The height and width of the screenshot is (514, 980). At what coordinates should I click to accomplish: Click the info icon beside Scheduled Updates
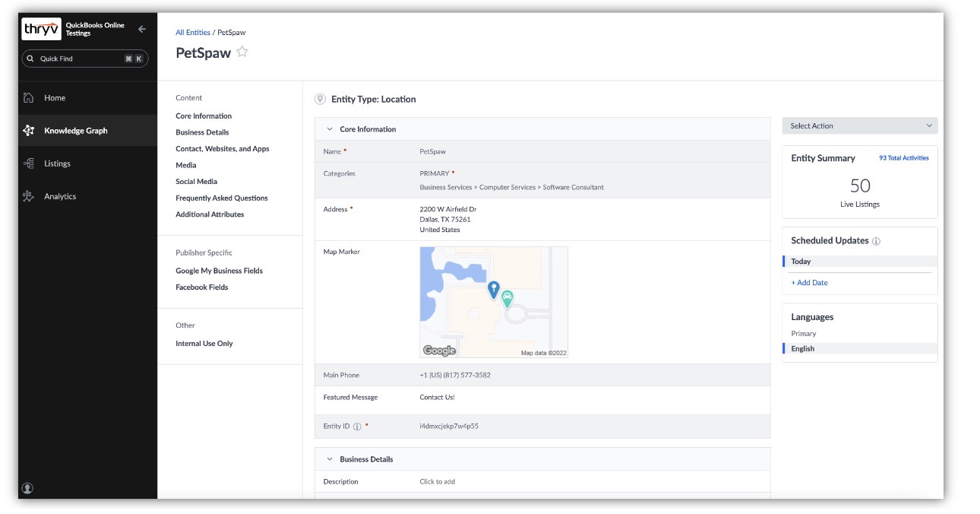pyautogui.click(x=876, y=241)
